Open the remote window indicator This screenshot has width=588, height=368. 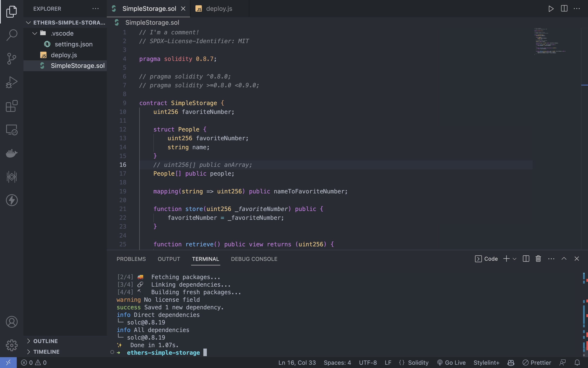point(8,363)
